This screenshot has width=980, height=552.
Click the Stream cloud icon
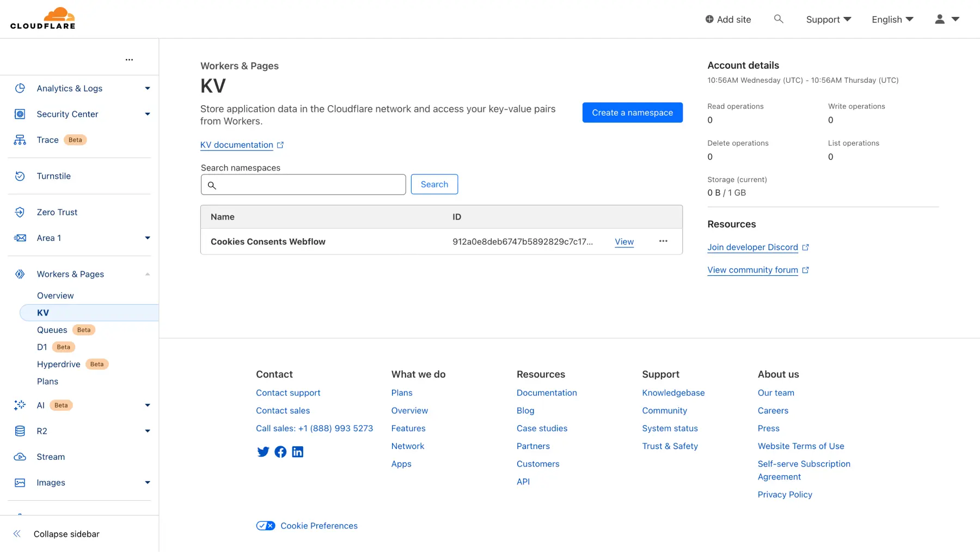pos(20,457)
